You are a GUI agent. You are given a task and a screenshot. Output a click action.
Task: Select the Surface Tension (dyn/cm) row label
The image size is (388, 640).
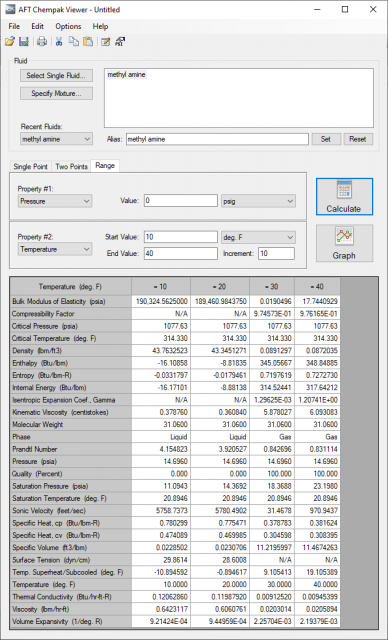click(71, 560)
